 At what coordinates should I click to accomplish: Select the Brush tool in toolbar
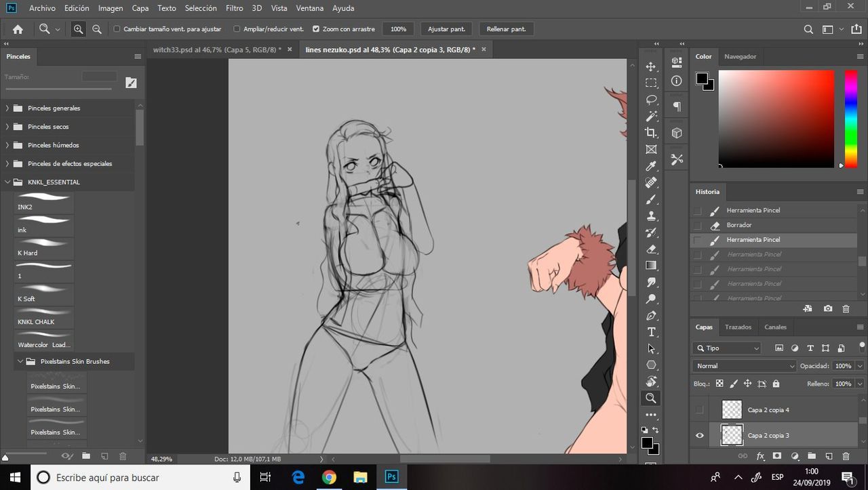(x=651, y=199)
